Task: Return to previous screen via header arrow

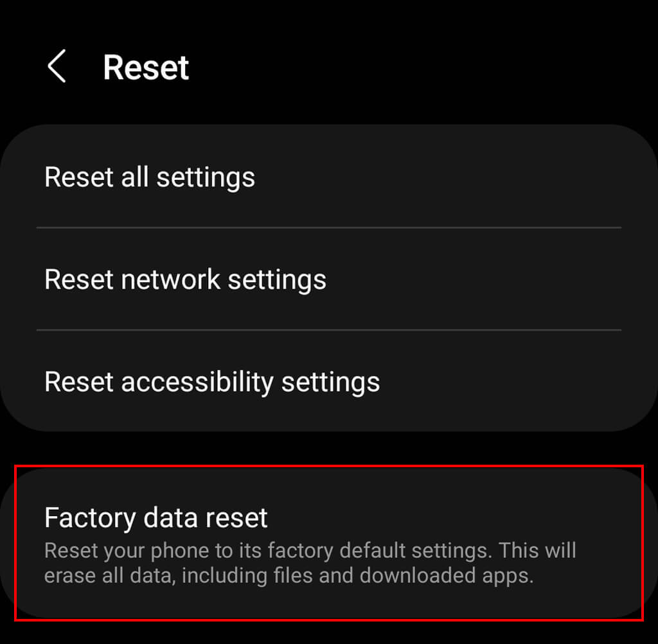Action: click(x=57, y=66)
